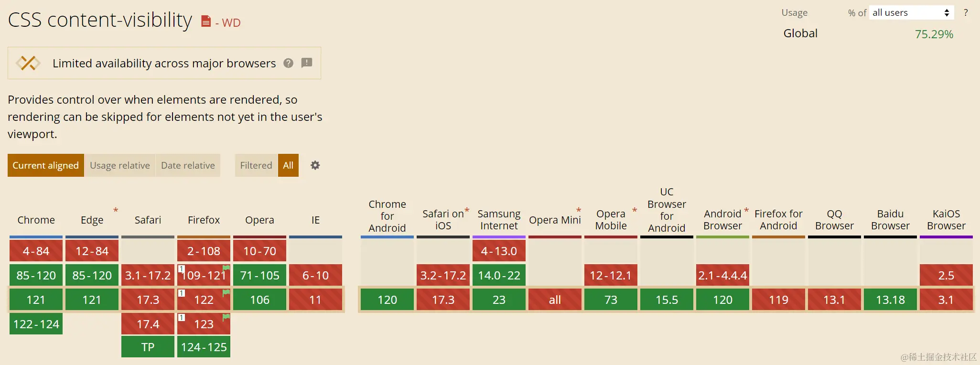
Task: Switch to Date relative view
Action: (188, 165)
